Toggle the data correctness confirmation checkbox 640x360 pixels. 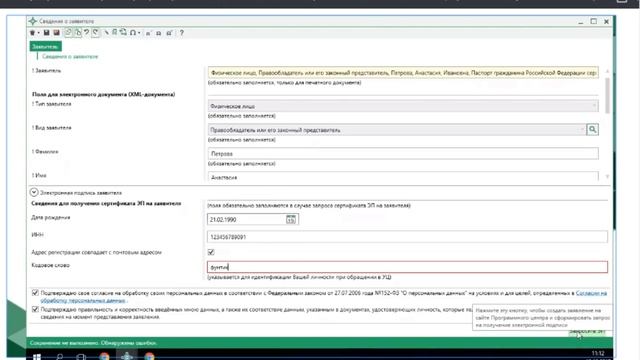(x=35, y=309)
